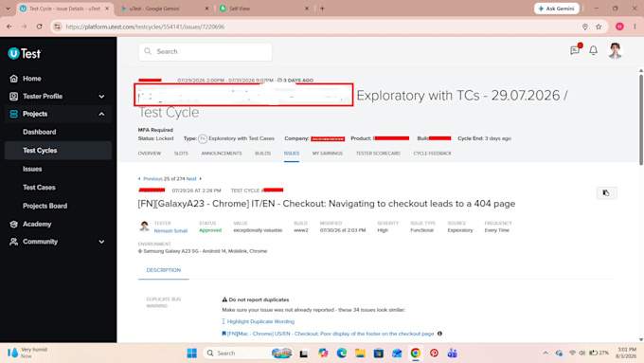Open the Windows Start menu
644x363 pixels.
tap(192, 354)
